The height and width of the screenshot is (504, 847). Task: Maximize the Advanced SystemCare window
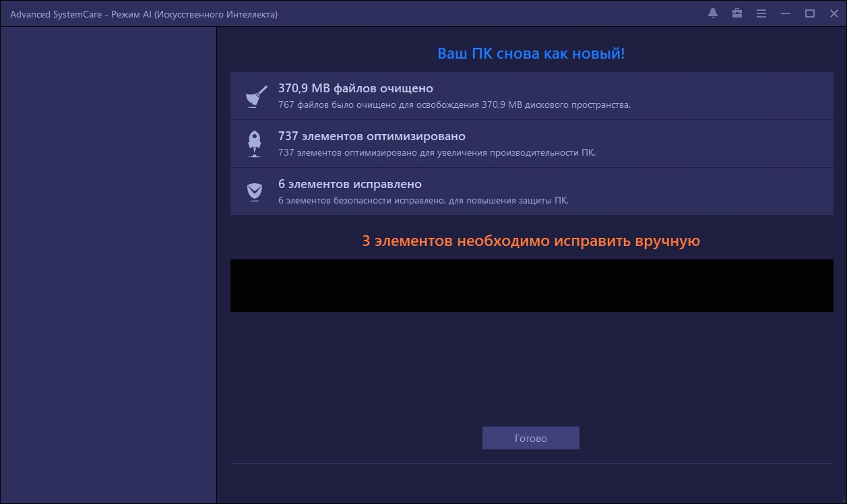click(810, 13)
